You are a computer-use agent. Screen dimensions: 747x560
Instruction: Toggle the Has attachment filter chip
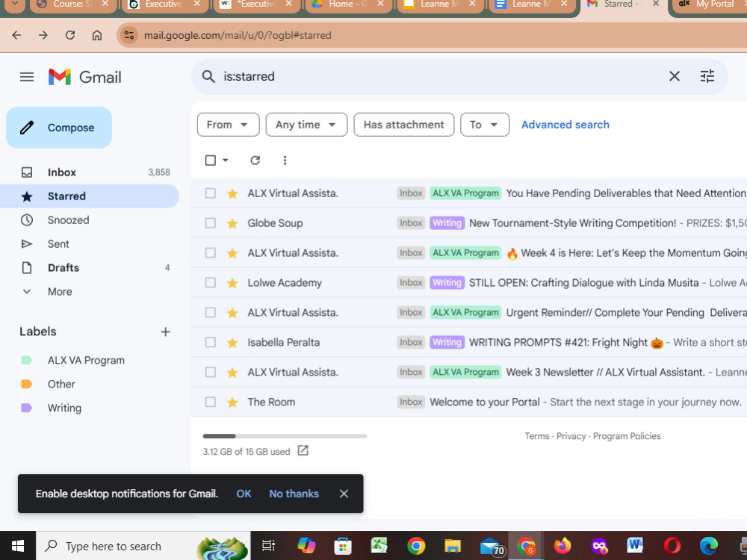(403, 125)
